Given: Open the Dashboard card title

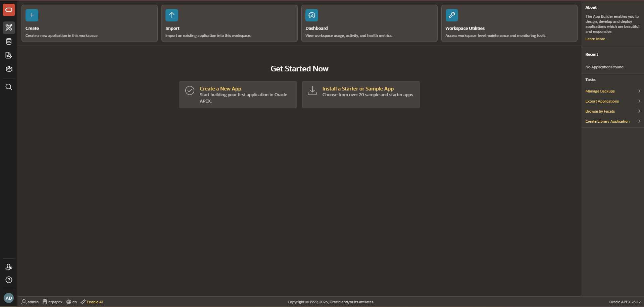Looking at the screenshot, I should 316,28.
